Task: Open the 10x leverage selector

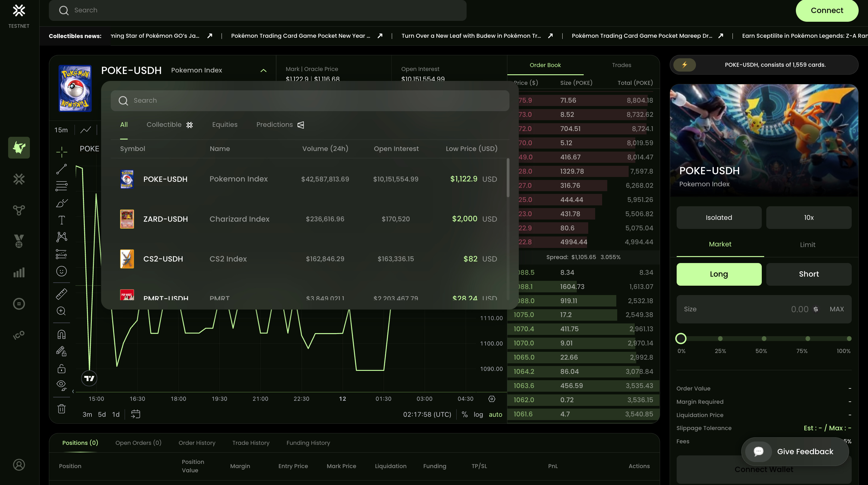Action: (808, 217)
